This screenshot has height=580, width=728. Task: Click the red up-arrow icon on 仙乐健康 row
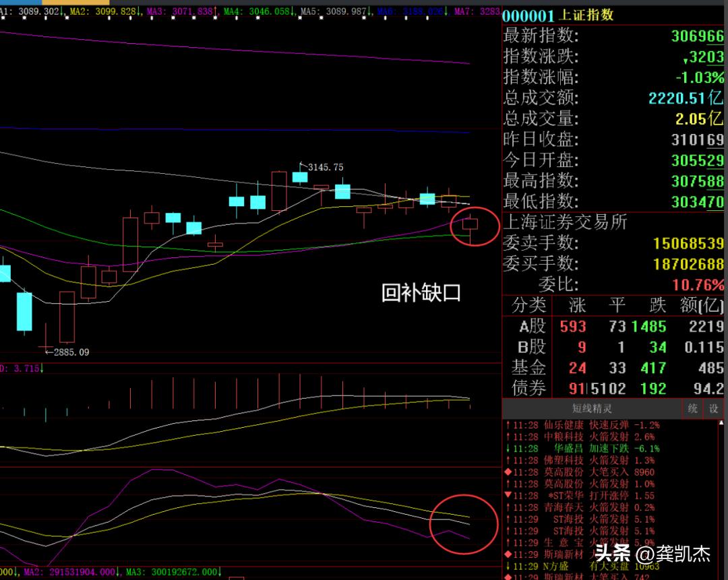click(x=508, y=424)
